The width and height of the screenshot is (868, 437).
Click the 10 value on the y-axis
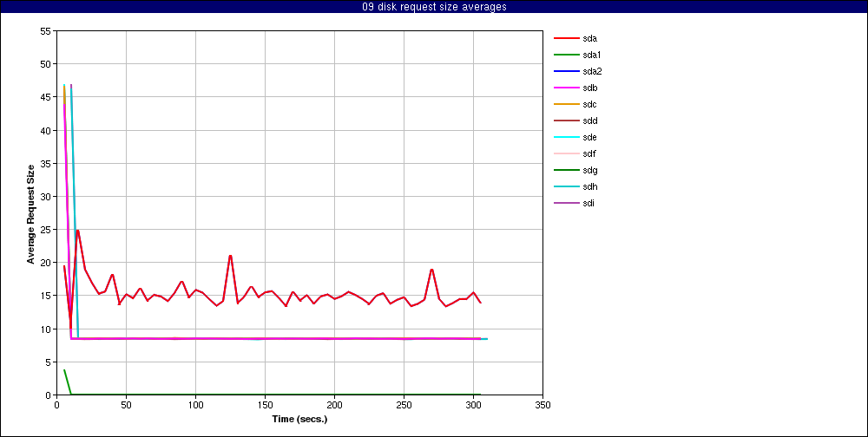[46, 329]
